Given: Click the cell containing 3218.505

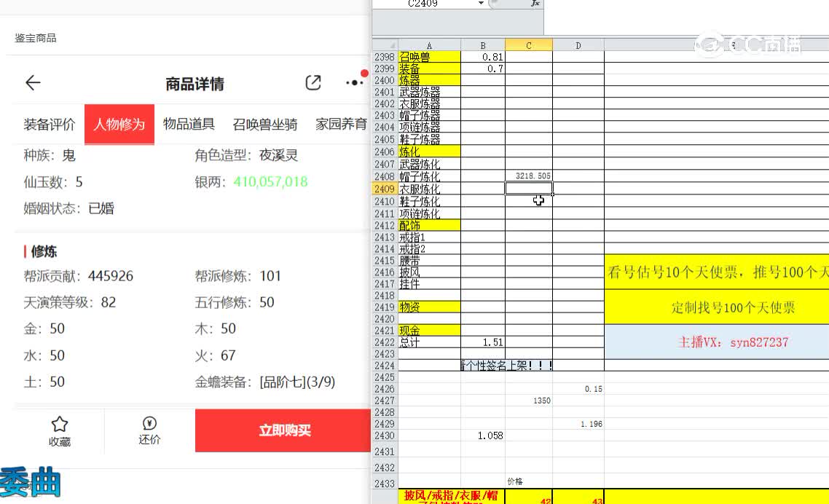Looking at the screenshot, I should pyautogui.click(x=529, y=177).
